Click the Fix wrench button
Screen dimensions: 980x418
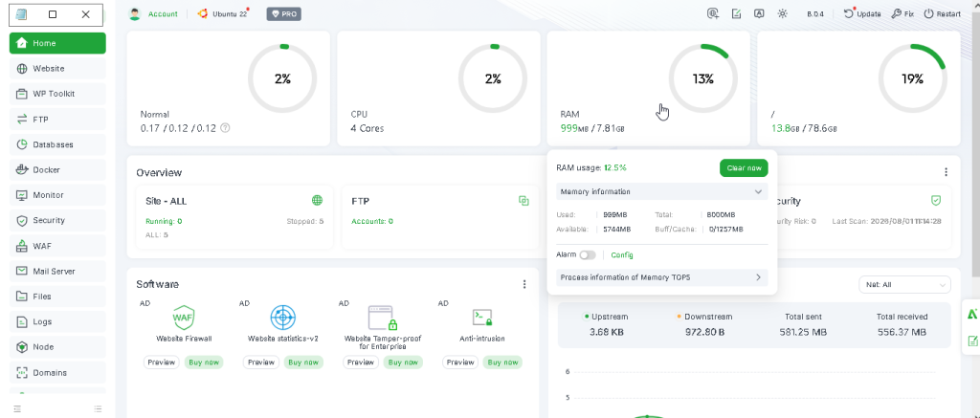pyautogui.click(x=902, y=13)
